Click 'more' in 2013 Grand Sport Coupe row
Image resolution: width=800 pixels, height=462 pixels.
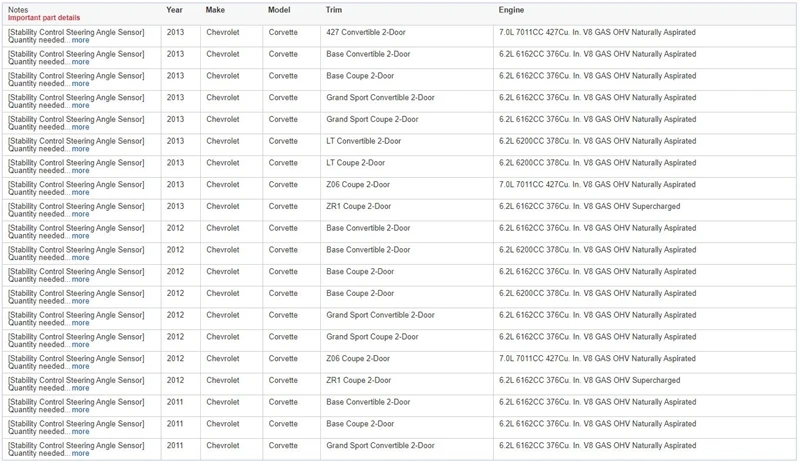tap(80, 127)
